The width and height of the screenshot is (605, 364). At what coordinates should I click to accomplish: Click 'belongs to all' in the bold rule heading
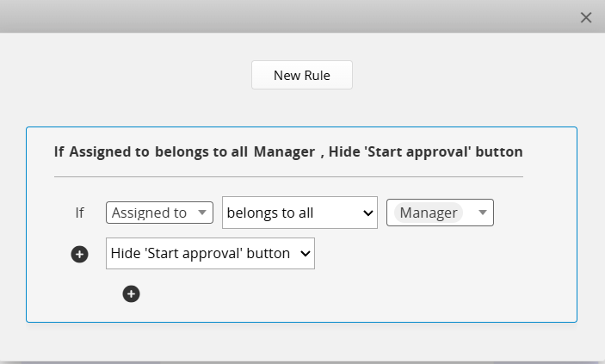pyautogui.click(x=201, y=151)
